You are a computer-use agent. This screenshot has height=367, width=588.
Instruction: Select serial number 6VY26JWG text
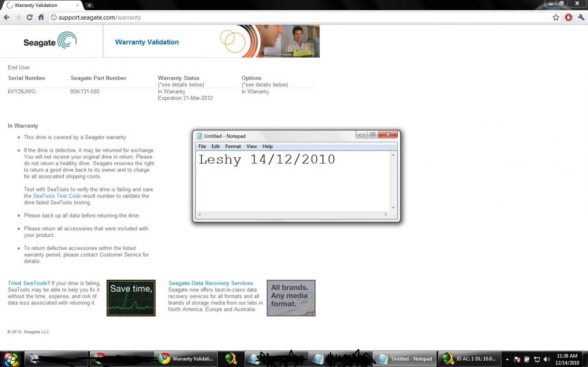[x=22, y=92]
